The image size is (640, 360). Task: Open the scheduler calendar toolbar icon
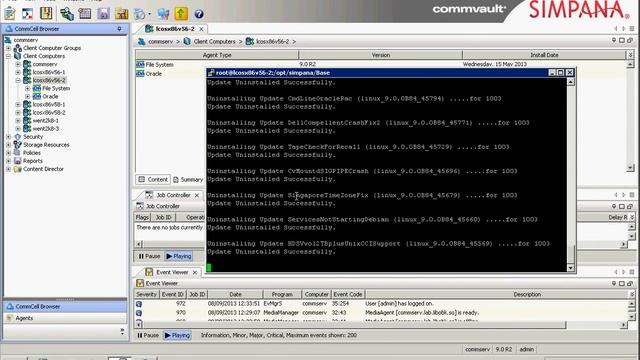coord(84,14)
